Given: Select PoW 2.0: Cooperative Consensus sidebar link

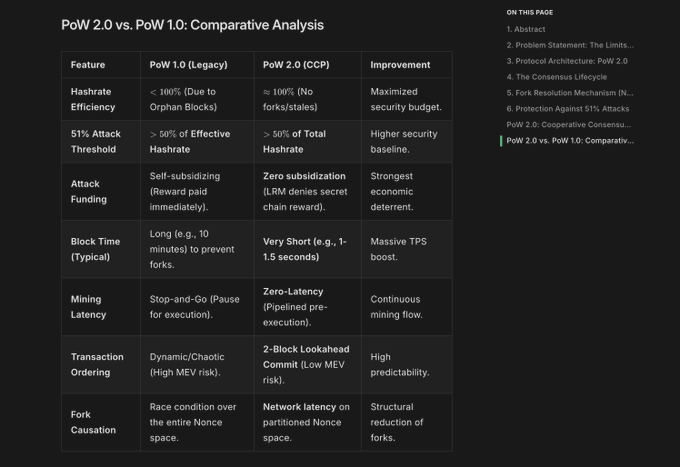Looking at the screenshot, I should point(569,124).
